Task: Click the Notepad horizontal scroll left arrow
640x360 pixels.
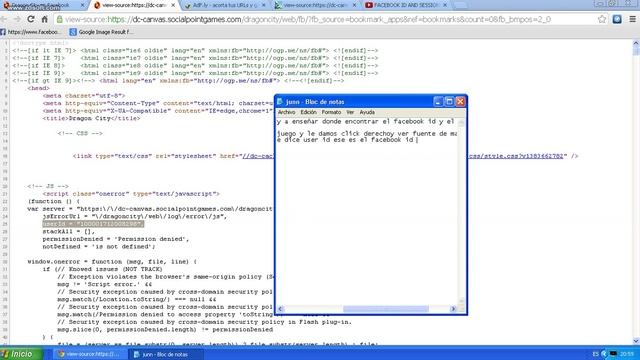Action: (280, 309)
